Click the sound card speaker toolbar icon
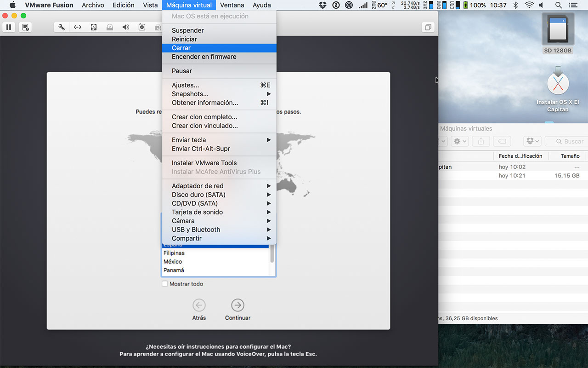The height and width of the screenshot is (368, 588). pos(126,27)
